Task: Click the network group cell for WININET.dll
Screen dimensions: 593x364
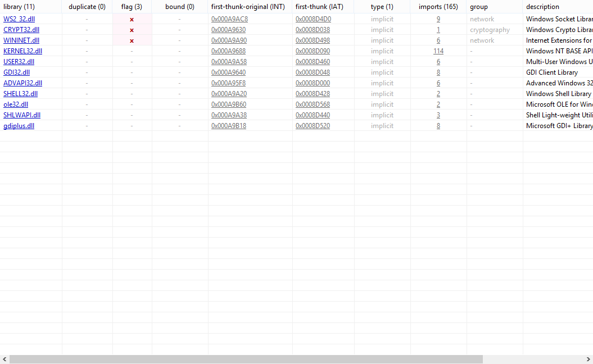Action: (482, 40)
